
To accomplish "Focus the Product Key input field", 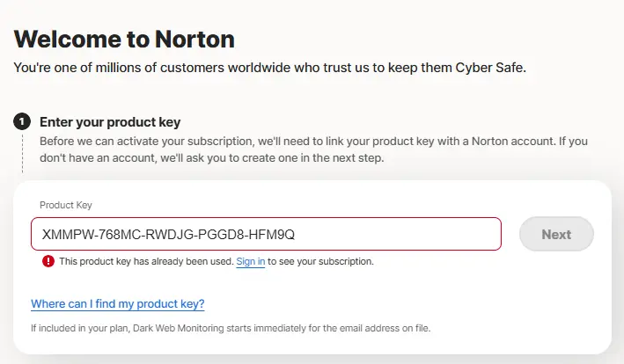I will coord(266,234).
